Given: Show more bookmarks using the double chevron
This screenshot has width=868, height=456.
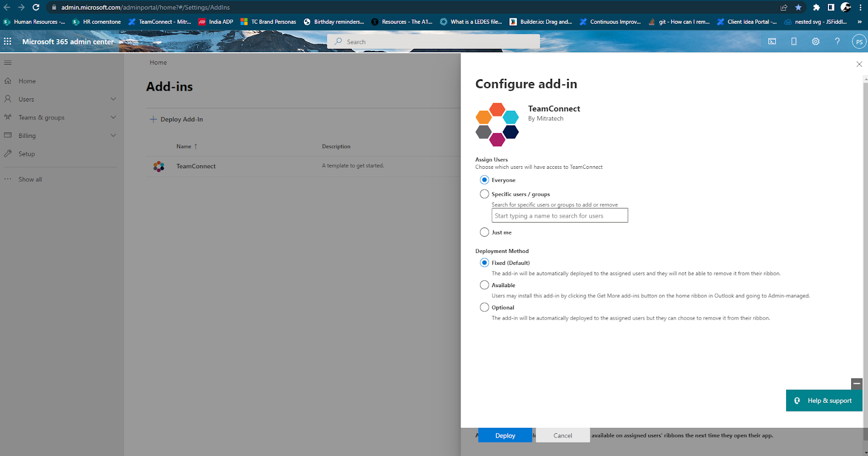Looking at the screenshot, I should click(x=859, y=22).
